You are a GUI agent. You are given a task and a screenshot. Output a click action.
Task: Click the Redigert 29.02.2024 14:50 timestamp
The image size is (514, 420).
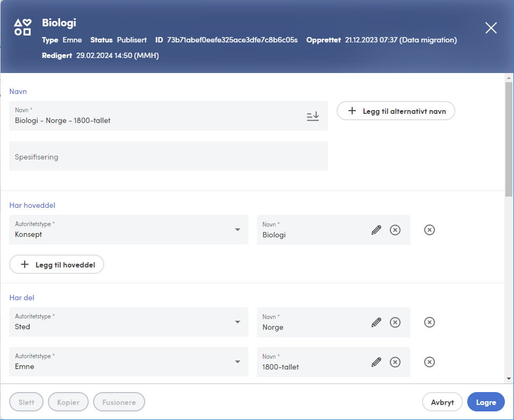[x=101, y=55]
